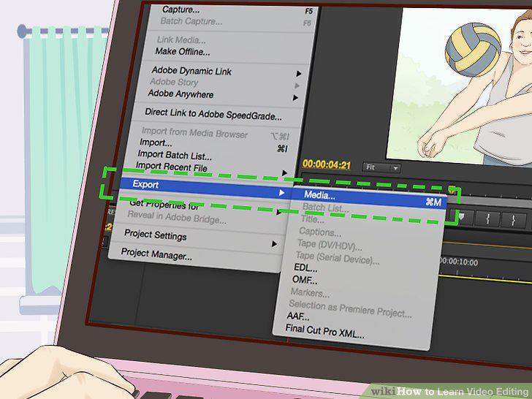Screen dimensions: 532x399
Task: Expand Import Recent File arrow
Action: coord(284,173)
